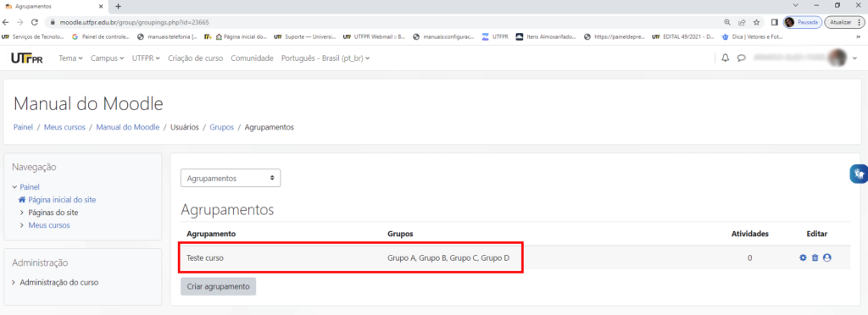Toggle the browser side panel icon

click(775, 23)
